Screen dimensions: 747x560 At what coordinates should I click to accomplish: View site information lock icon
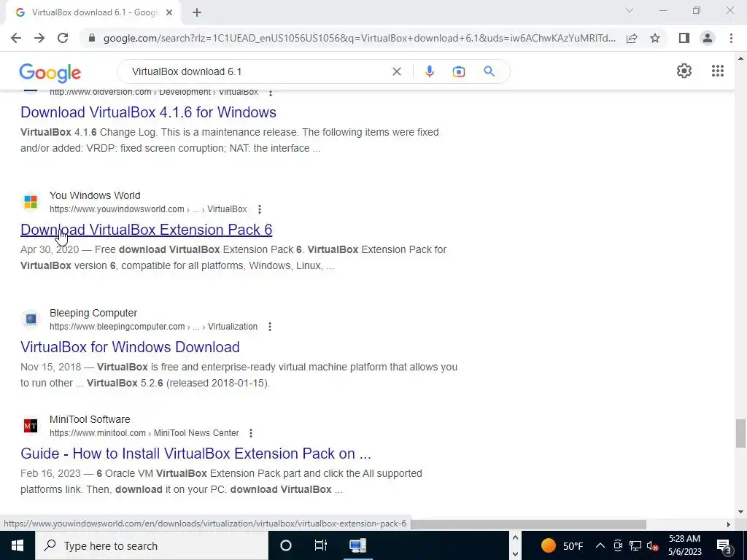pos(92,38)
